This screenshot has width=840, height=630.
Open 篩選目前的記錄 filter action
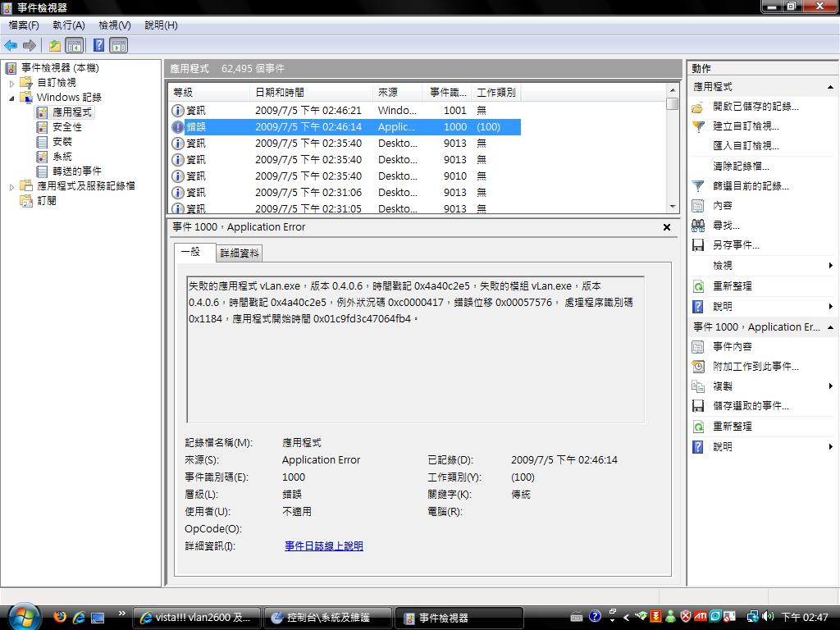(750, 186)
